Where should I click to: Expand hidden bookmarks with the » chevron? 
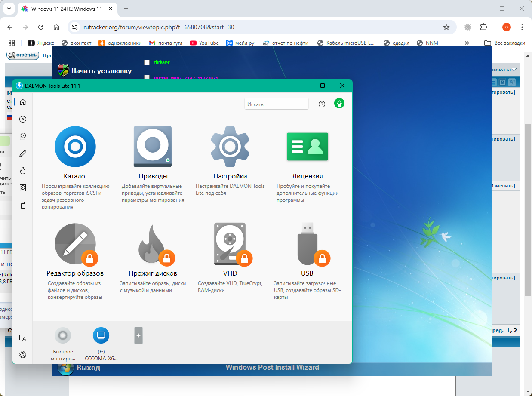(x=467, y=43)
